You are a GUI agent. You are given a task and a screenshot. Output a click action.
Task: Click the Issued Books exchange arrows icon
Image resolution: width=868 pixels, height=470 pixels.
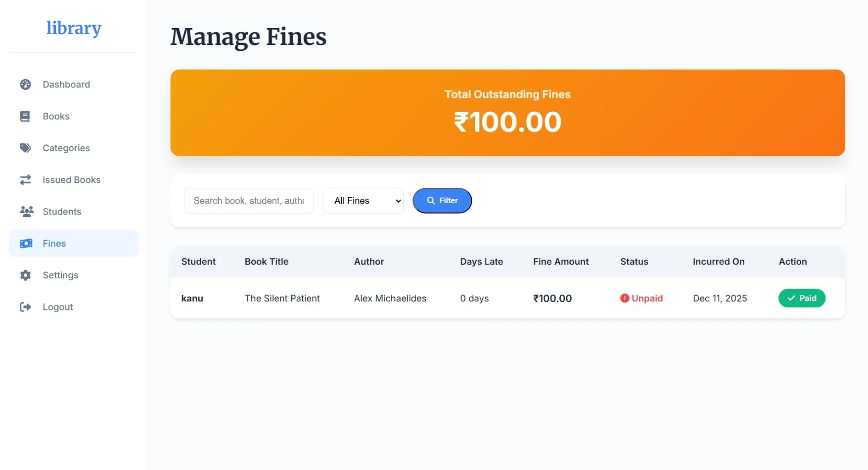[26, 180]
